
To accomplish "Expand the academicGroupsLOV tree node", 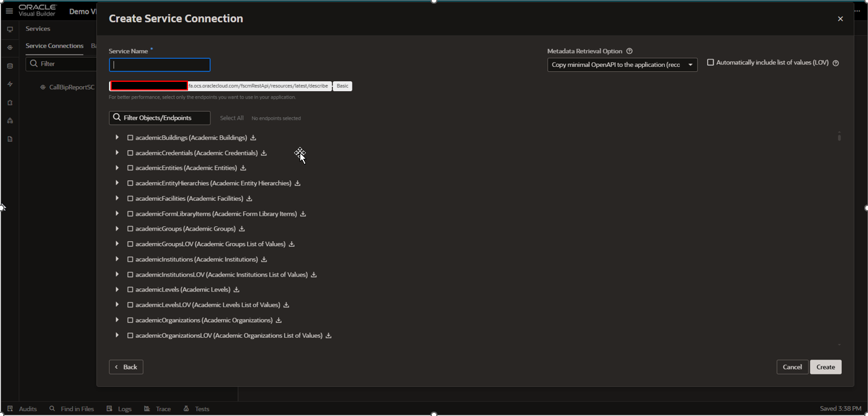I will tap(117, 244).
